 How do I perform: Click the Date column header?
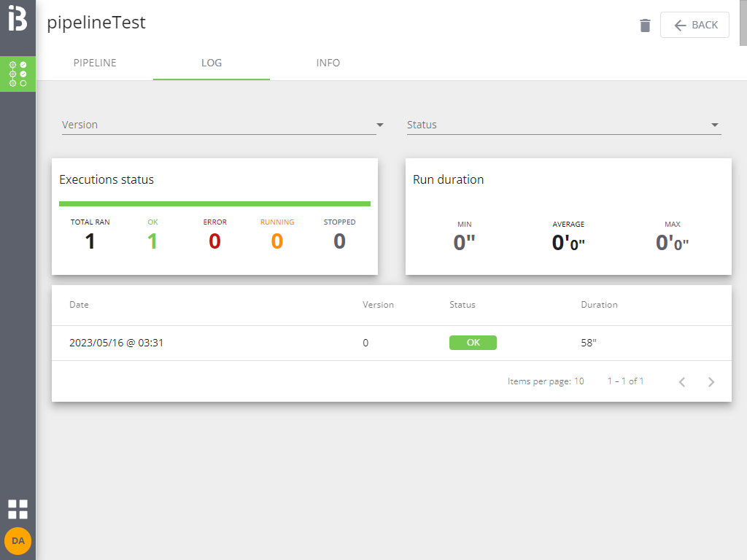pyautogui.click(x=79, y=305)
